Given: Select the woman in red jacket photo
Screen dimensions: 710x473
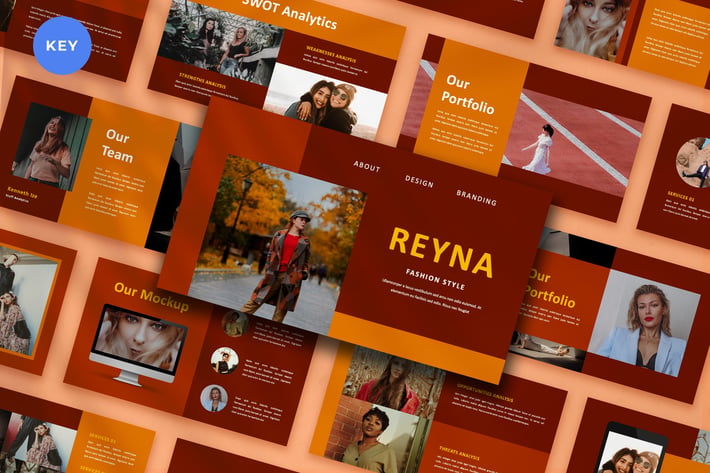Looking at the screenshot, I should (x=393, y=379).
